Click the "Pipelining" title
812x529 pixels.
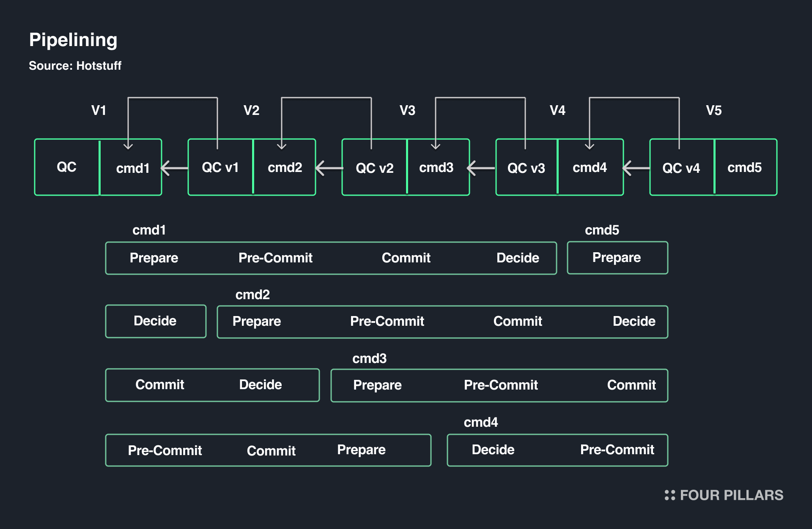(73, 41)
